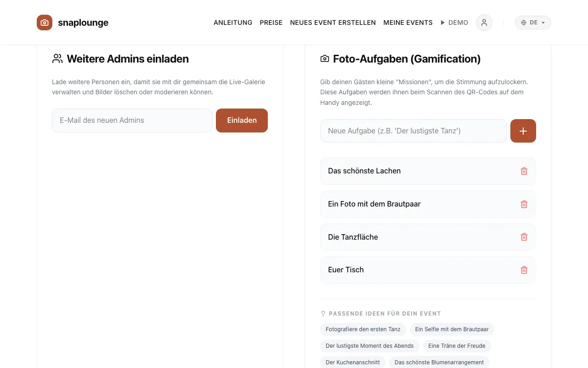Focus the 'E-Mail des neuen Admins' field
The width and height of the screenshot is (588, 368).
(x=132, y=121)
